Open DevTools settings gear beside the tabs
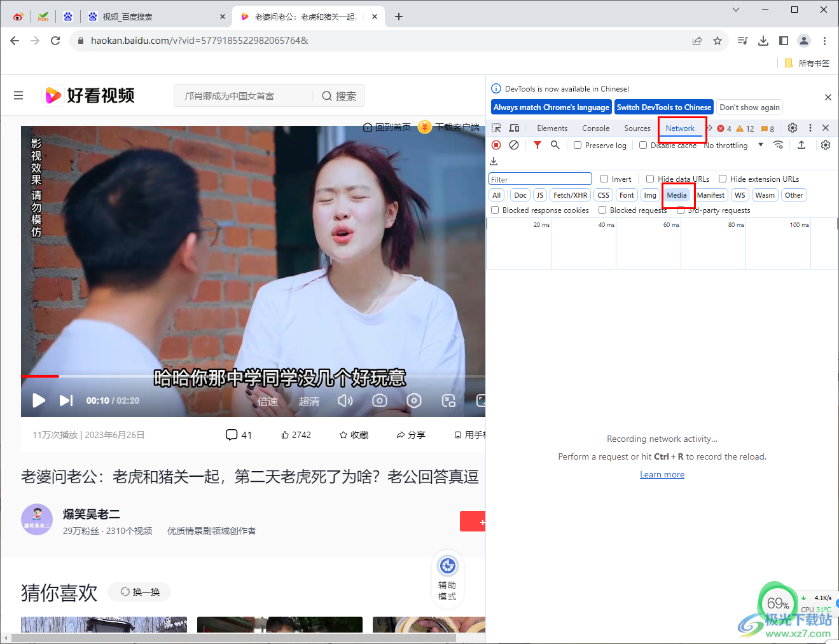Screen dimensions: 839x644 793,128
